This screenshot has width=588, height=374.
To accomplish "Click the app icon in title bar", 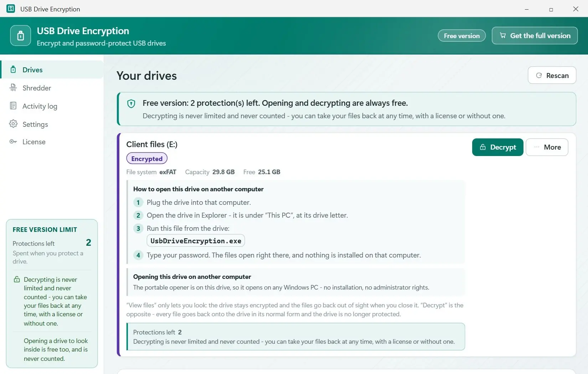I will 11,9.
